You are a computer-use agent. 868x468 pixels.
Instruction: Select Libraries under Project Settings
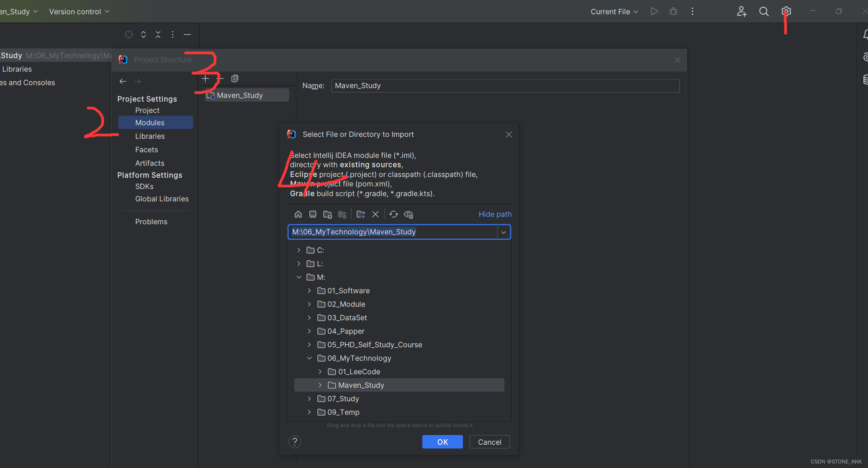tap(150, 136)
